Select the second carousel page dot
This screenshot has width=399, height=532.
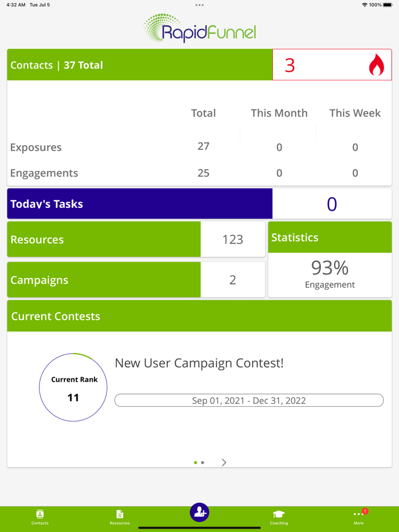(203, 463)
